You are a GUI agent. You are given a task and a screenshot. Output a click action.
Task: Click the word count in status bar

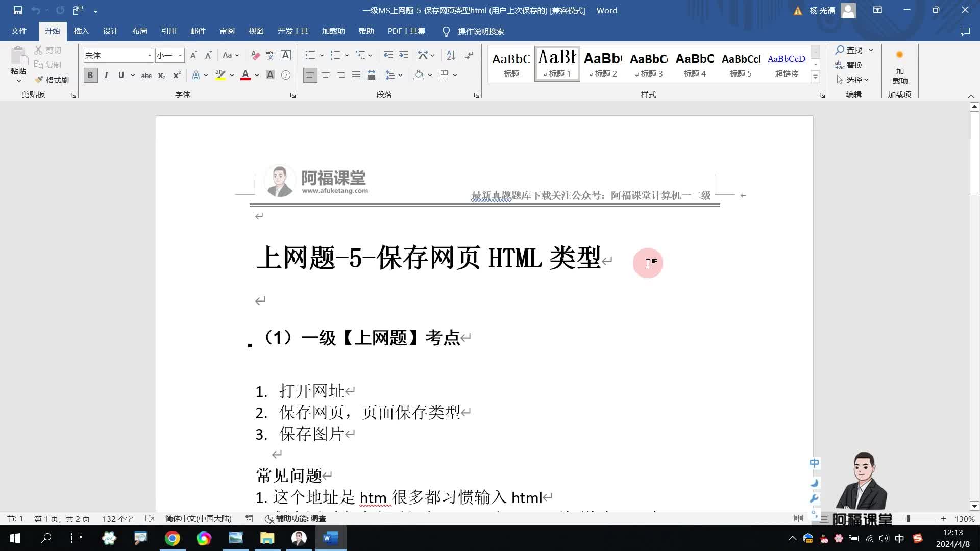click(x=117, y=519)
